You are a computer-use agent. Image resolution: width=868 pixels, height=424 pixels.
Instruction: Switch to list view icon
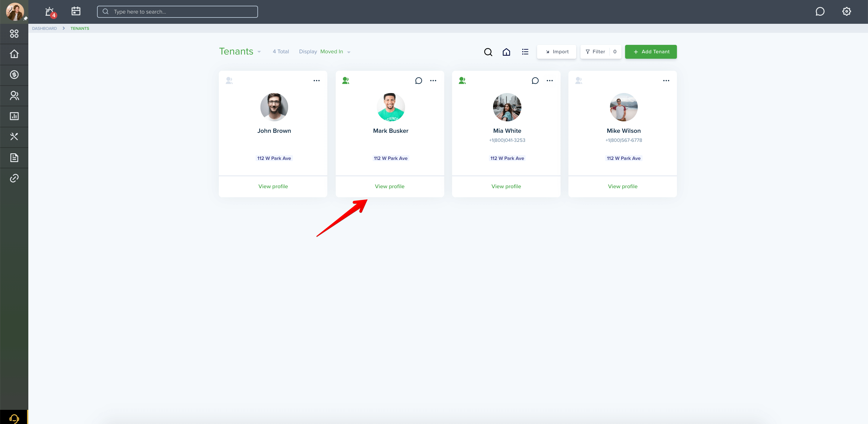[525, 52]
